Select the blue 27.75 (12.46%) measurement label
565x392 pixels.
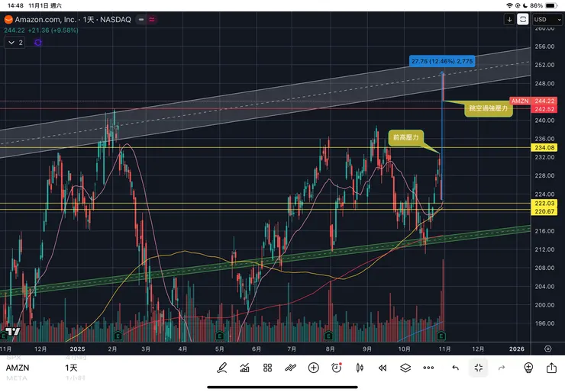coord(442,61)
